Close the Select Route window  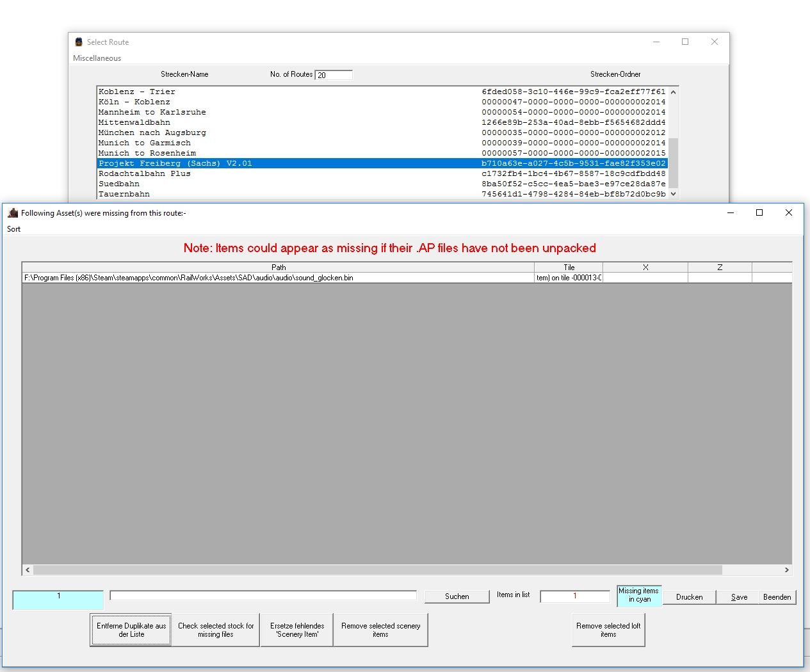tap(715, 42)
